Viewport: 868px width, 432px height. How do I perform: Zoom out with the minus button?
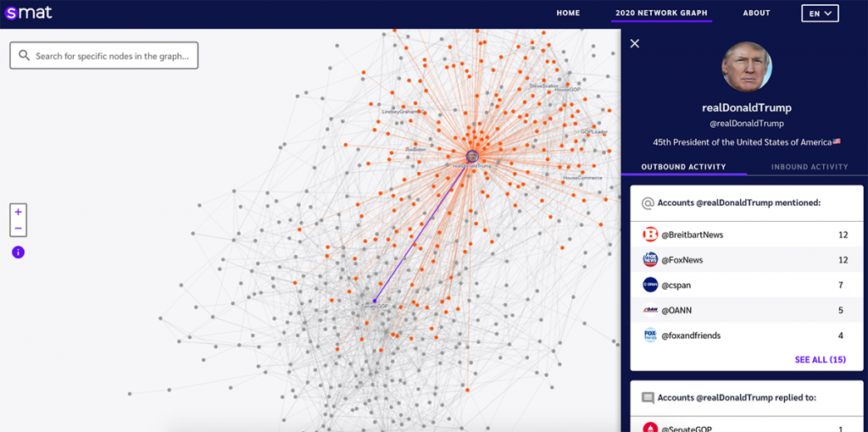tap(19, 229)
